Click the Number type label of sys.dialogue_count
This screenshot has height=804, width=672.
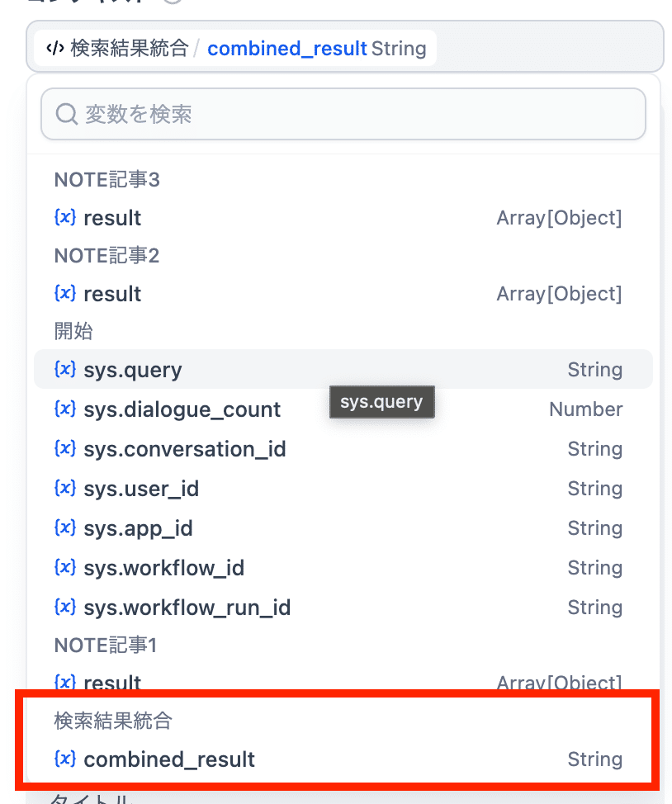(x=585, y=409)
